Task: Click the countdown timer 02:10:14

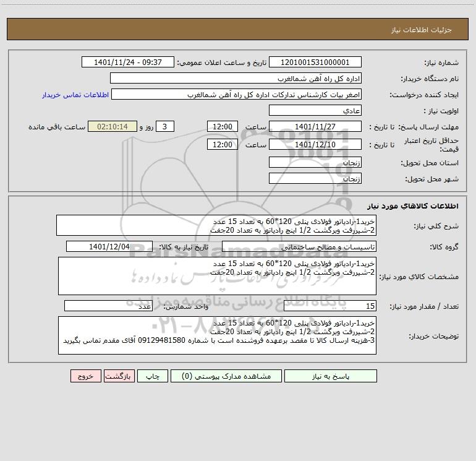Action: point(113,126)
